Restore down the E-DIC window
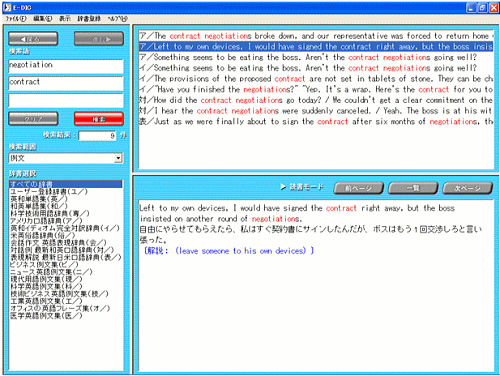Viewport: 500px width, 376px height. coord(482,7)
